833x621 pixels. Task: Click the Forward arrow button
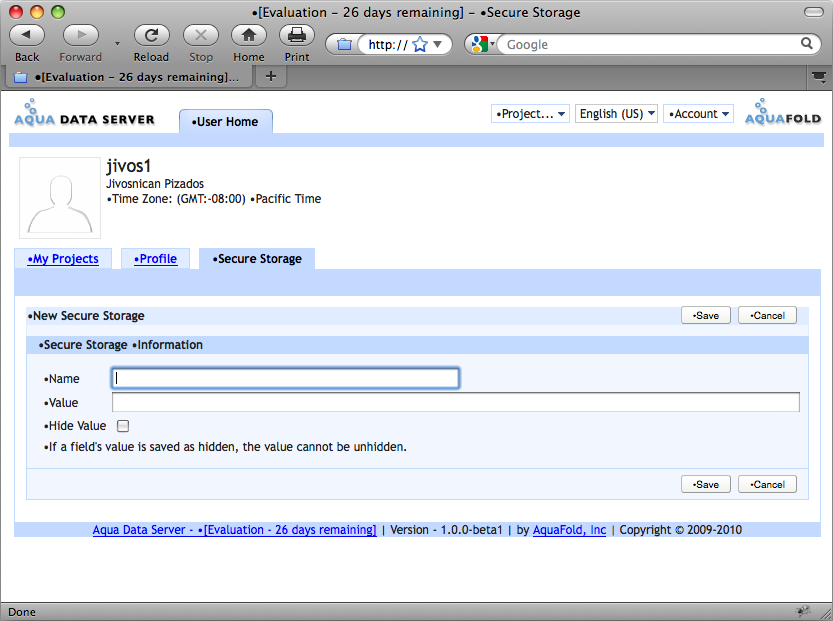(80, 35)
